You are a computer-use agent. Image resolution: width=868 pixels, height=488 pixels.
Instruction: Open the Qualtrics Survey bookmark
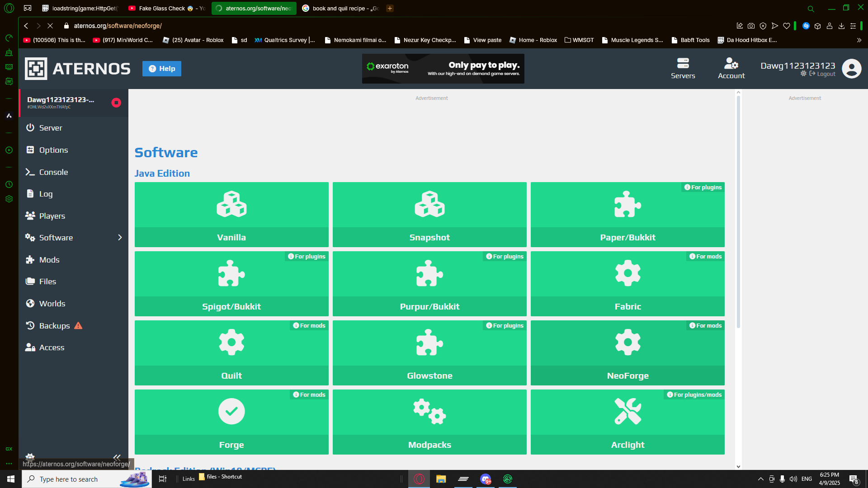(285, 40)
